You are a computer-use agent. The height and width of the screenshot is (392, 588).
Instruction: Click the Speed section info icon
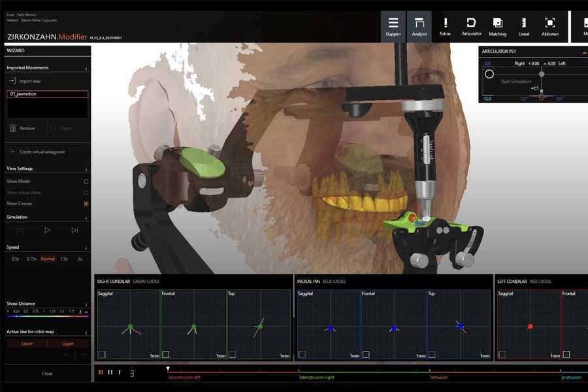click(x=86, y=248)
